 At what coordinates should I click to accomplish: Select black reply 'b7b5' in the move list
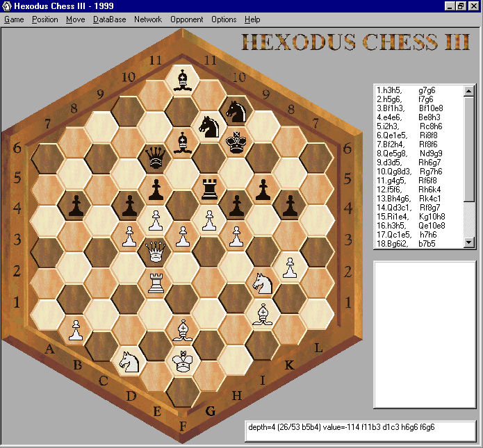[x=427, y=244]
